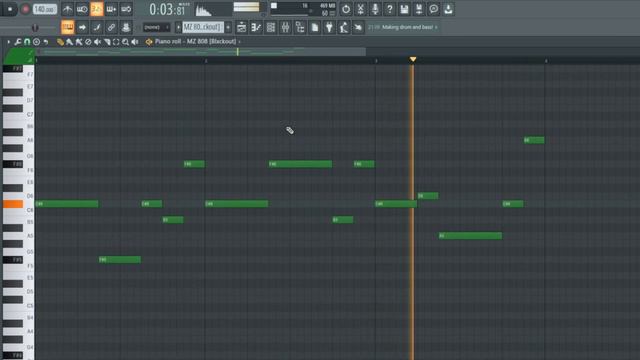Screen dimensions: 640x360
Task: Click the plus button next to pattern name
Action: (x=228, y=27)
